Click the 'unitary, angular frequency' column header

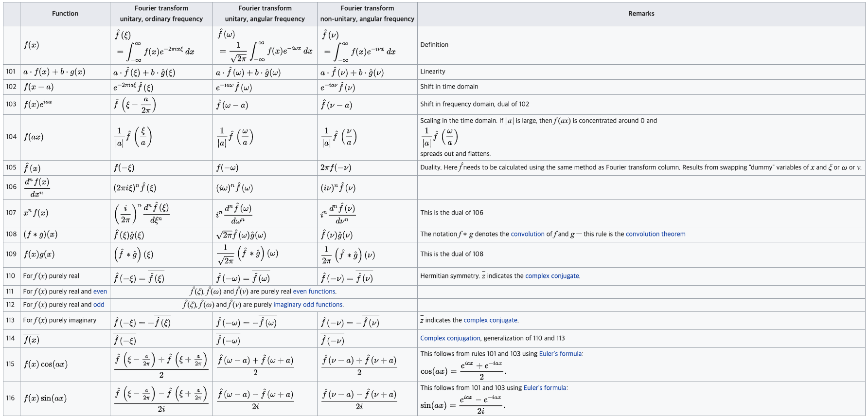(265, 14)
